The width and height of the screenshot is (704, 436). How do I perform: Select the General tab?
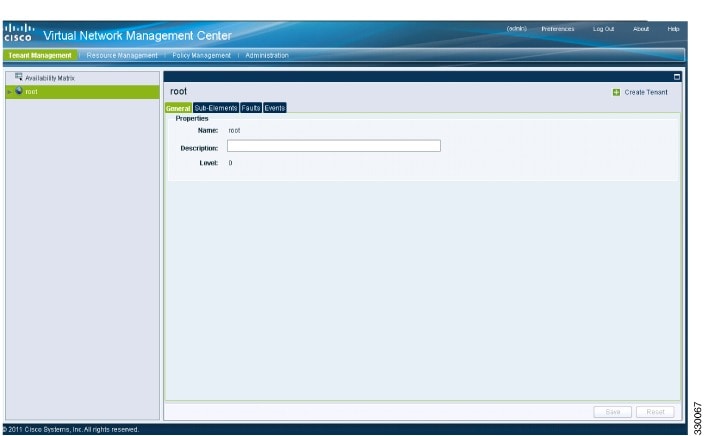[x=178, y=108]
